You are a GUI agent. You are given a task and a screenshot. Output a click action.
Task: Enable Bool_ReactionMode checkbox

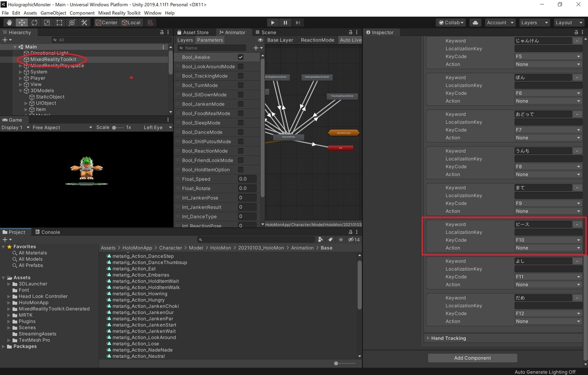coord(241,151)
